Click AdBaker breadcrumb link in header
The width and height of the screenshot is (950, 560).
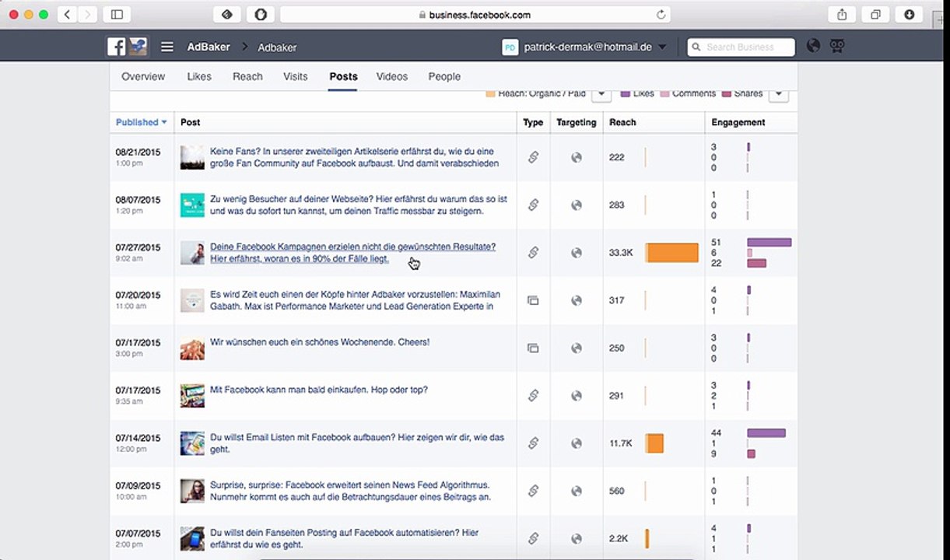[209, 47]
